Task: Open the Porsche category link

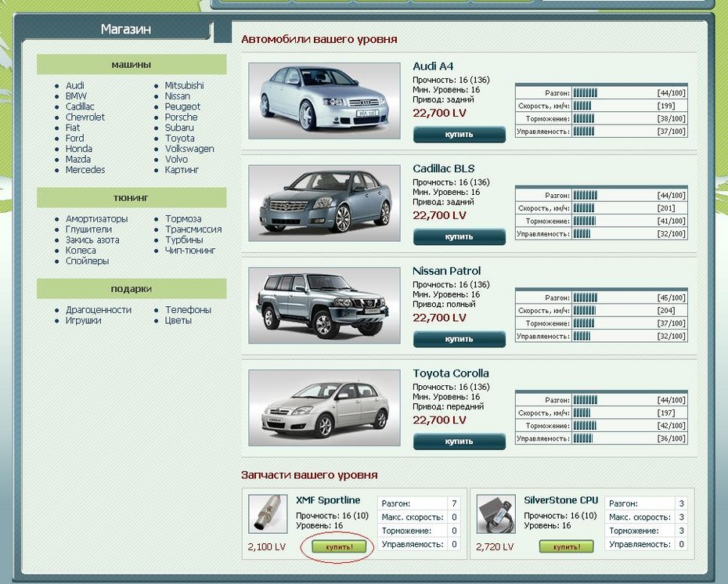Action: [181, 117]
